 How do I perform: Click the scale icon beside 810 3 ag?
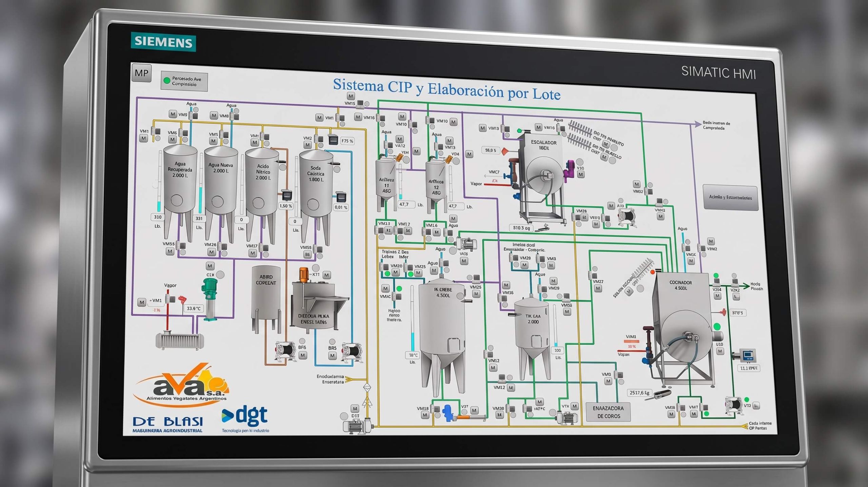point(542,228)
